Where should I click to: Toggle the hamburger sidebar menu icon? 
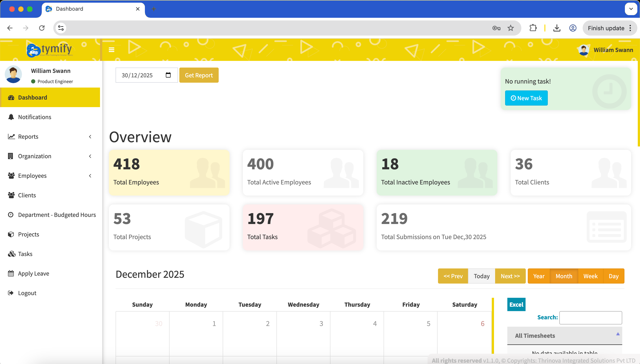point(112,50)
